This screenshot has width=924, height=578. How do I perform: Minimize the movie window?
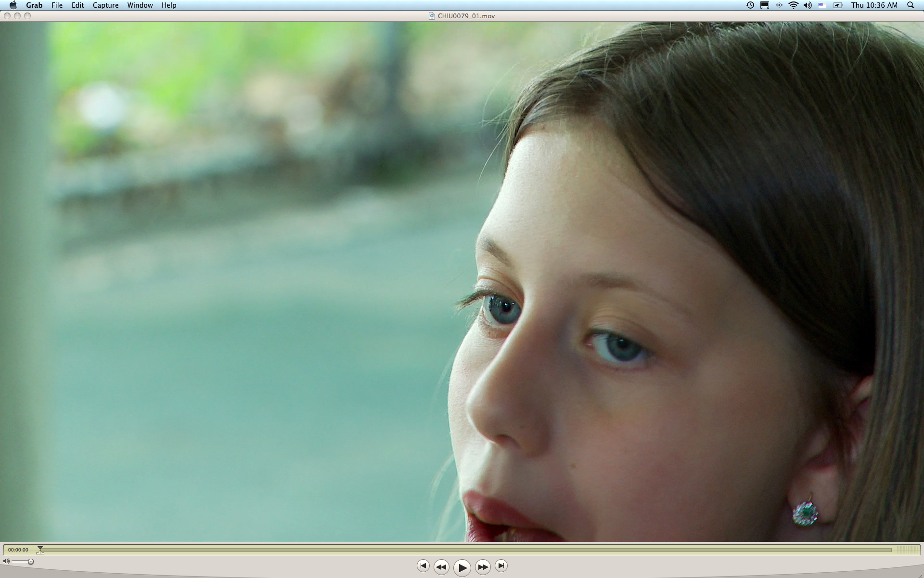[17, 16]
